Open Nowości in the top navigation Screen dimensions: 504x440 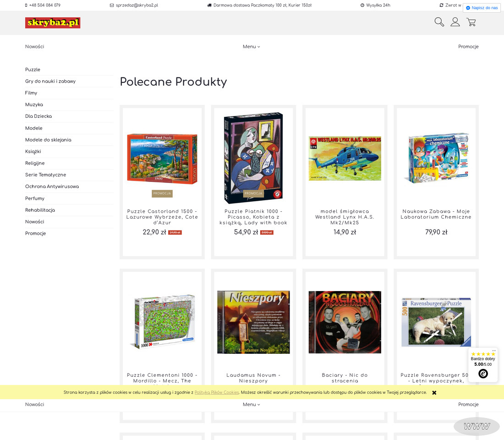pyautogui.click(x=35, y=47)
